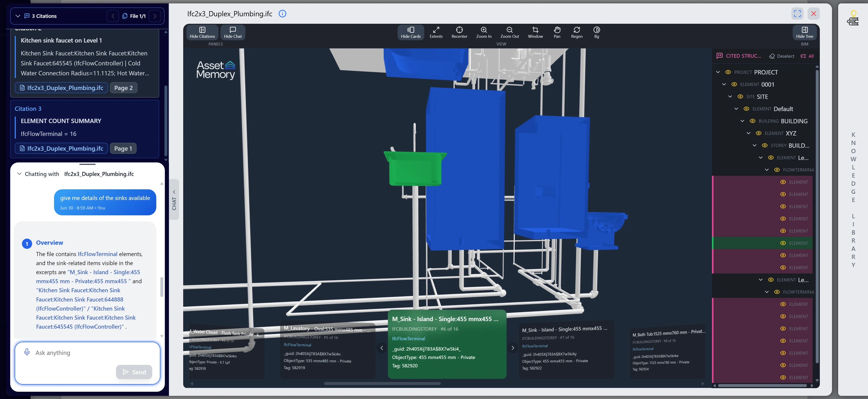Recenter the 3D view

pos(459,32)
